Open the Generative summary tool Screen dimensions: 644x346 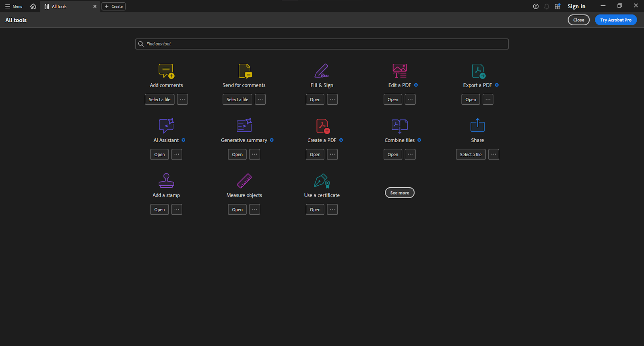[x=237, y=154]
